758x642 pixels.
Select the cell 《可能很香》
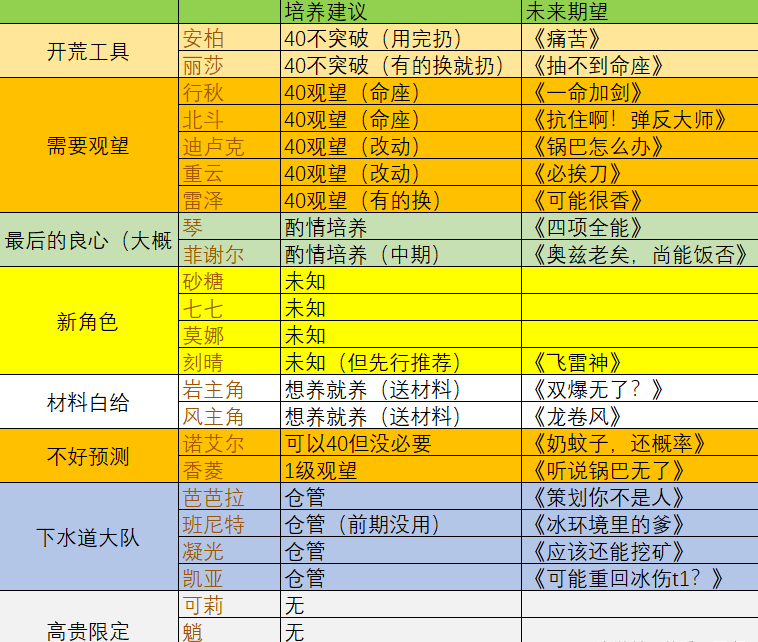click(x=640, y=199)
